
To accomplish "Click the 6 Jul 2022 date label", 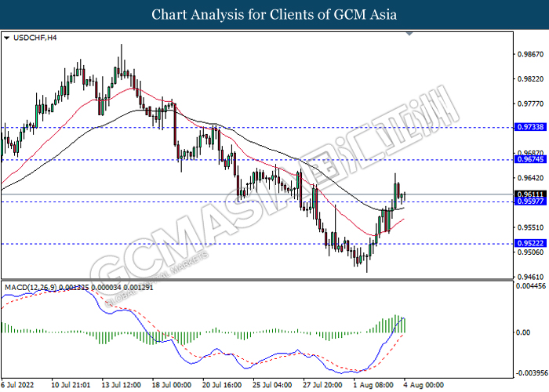I will click(18, 385).
